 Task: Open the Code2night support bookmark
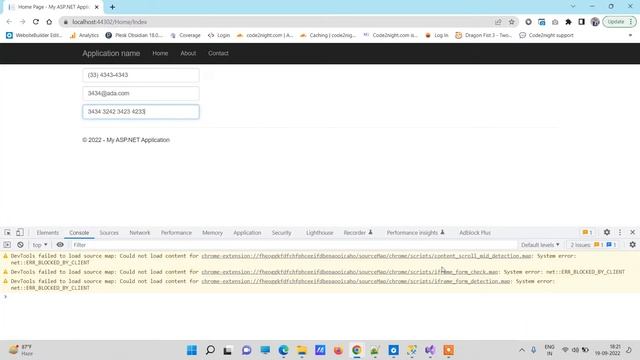(x=546, y=36)
